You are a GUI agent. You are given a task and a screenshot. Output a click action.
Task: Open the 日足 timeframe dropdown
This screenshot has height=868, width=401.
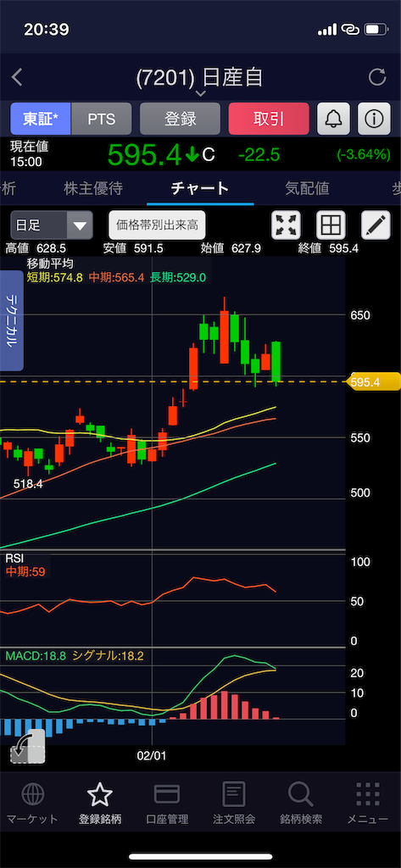click(52, 225)
